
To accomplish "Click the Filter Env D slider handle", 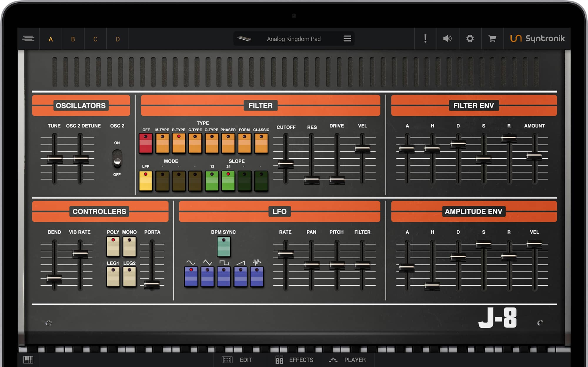I will click(458, 144).
